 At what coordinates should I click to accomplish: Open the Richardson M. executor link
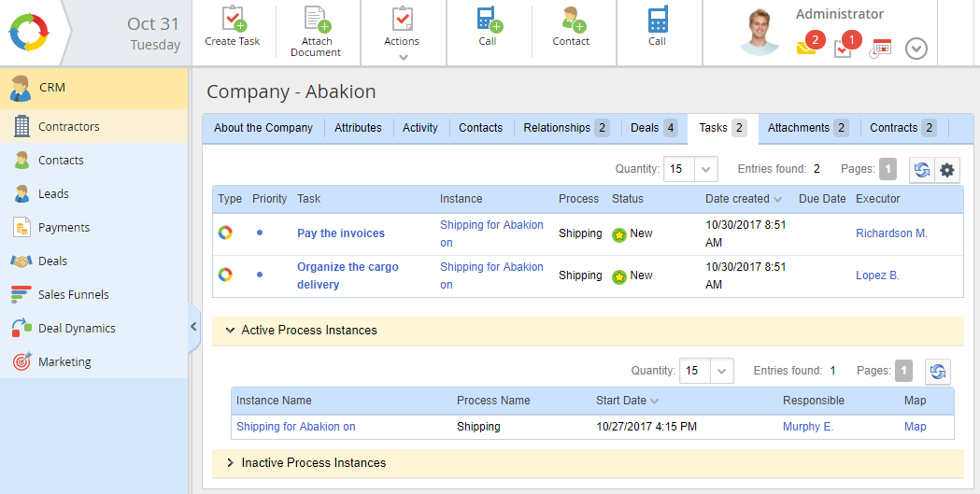tap(891, 233)
